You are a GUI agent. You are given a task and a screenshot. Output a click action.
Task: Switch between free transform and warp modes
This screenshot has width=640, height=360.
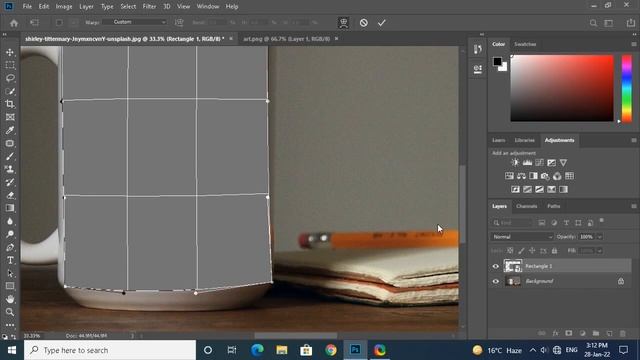click(x=344, y=23)
